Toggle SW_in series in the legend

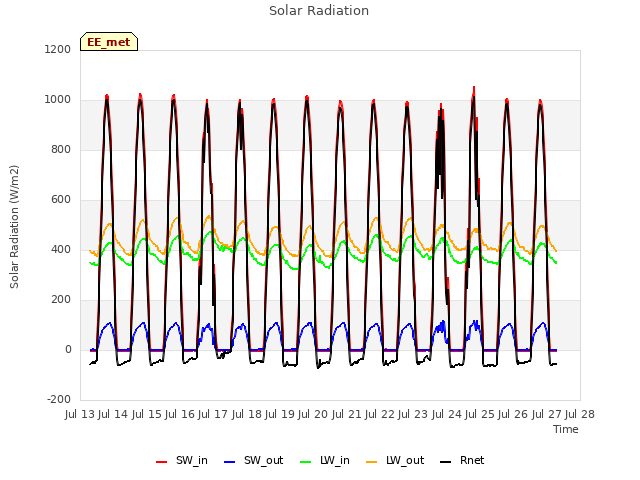pos(182,460)
